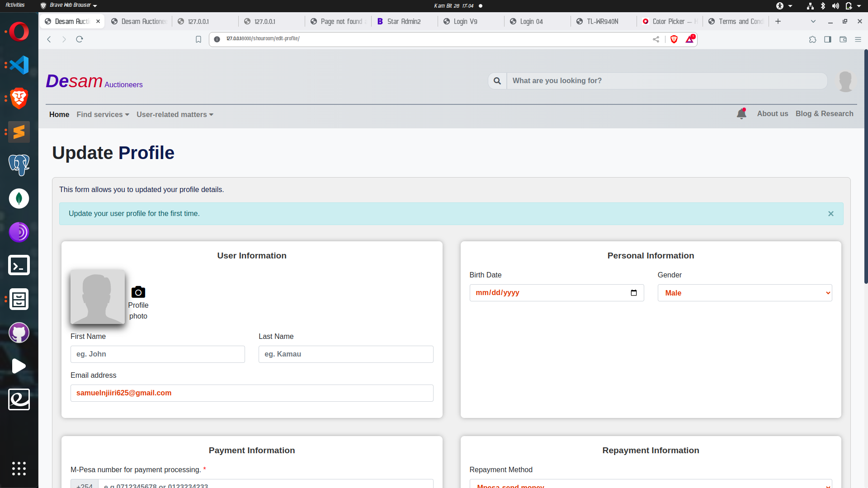Go to Blog & Research

pyautogui.click(x=824, y=114)
